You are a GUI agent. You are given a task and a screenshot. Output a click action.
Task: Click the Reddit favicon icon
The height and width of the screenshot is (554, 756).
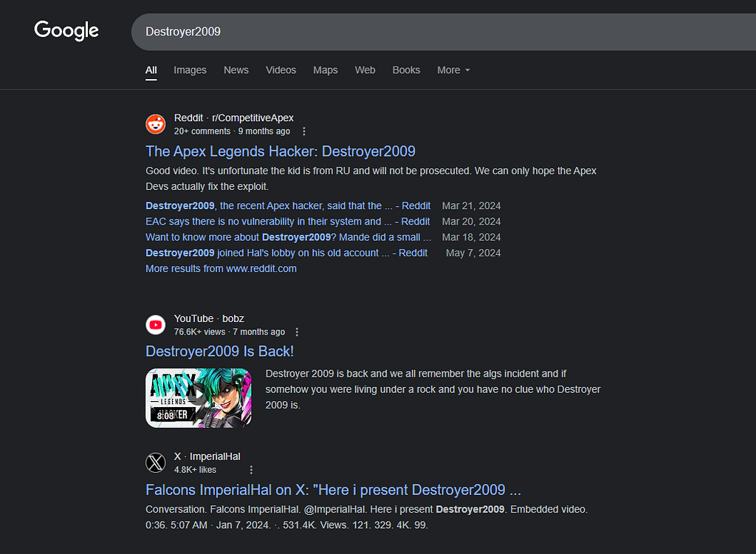[x=156, y=124]
